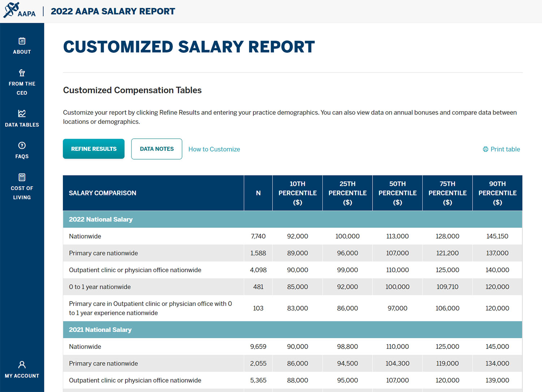Click Nationwide row label under 2022 National Salary
Image resolution: width=542 pixels, height=392 pixels.
point(85,236)
